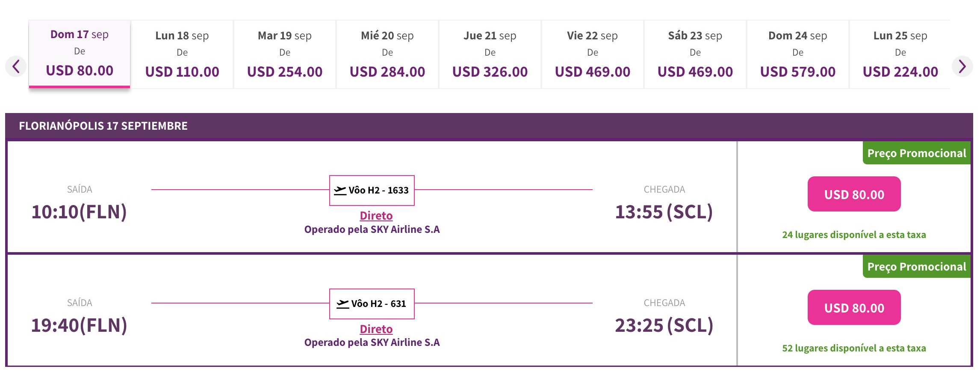Click the next dates right arrow
980x375 pixels.
click(x=962, y=66)
